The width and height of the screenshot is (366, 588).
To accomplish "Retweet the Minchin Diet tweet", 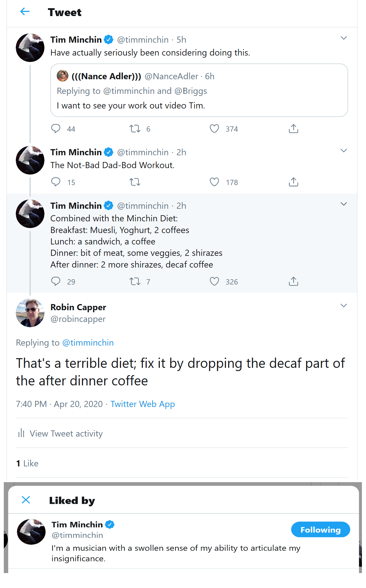I will point(135,282).
